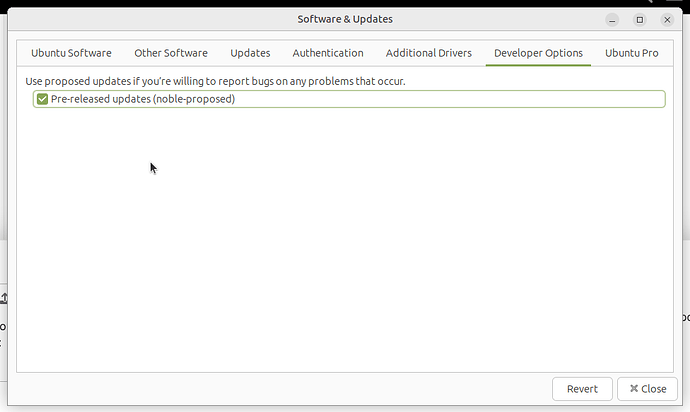Click the Close button at bottom
This screenshot has width=690, height=412.
647,389
